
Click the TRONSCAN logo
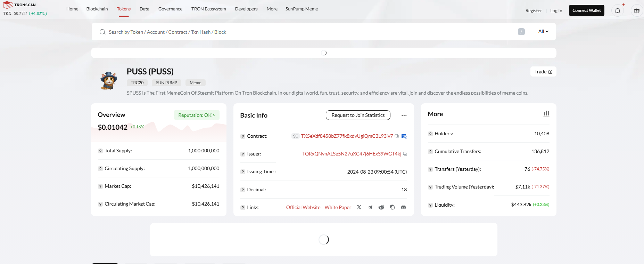pos(19,5)
